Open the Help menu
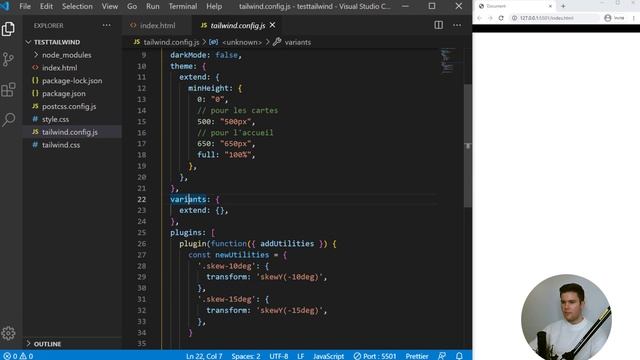Viewport: 640px width, 360px height. pos(214,6)
